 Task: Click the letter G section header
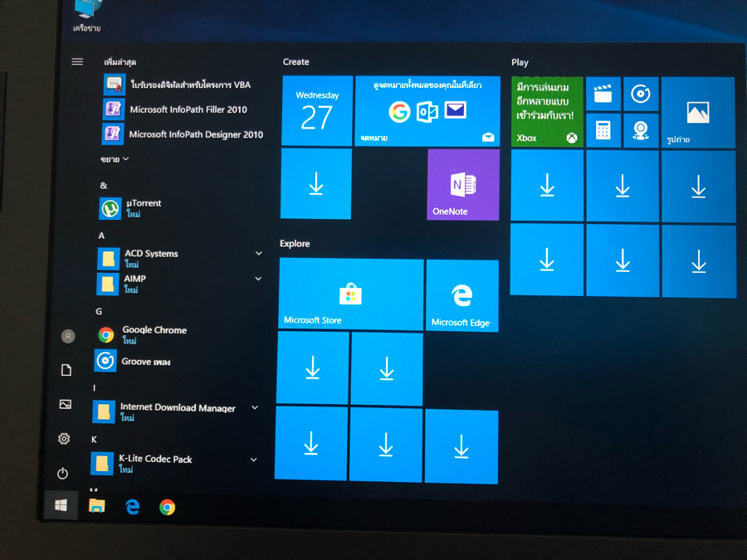99,311
